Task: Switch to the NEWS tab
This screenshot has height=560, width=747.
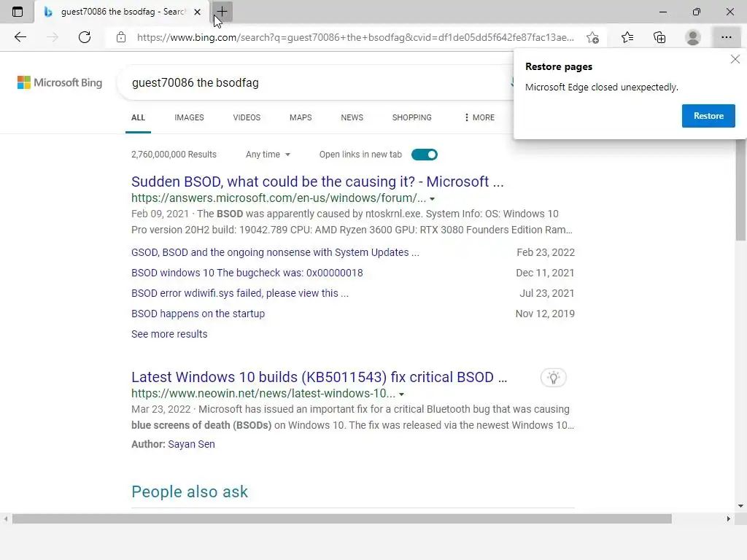Action: point(352,117)
